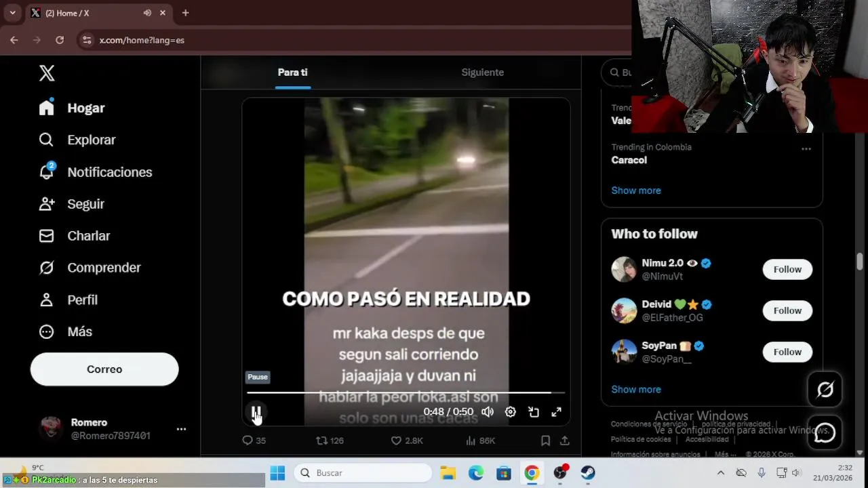Switch to Siguiente tab

pyautogui.click(x=483, y=73)
